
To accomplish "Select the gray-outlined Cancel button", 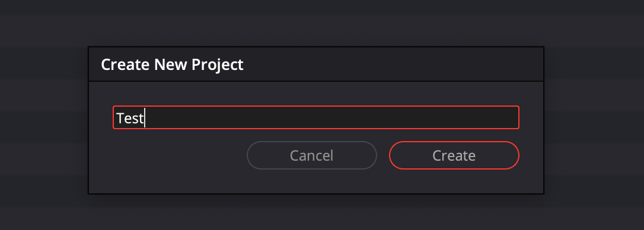I will (x=312, y=155).
